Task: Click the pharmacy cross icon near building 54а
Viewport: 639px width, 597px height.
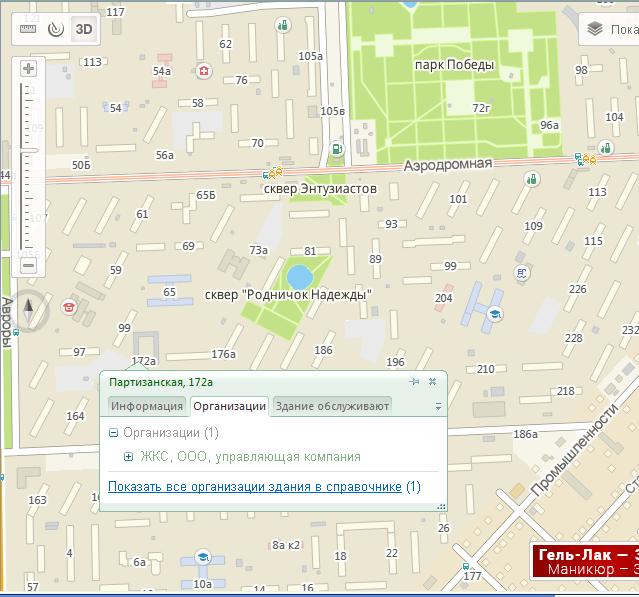Action: pos(204,71)
